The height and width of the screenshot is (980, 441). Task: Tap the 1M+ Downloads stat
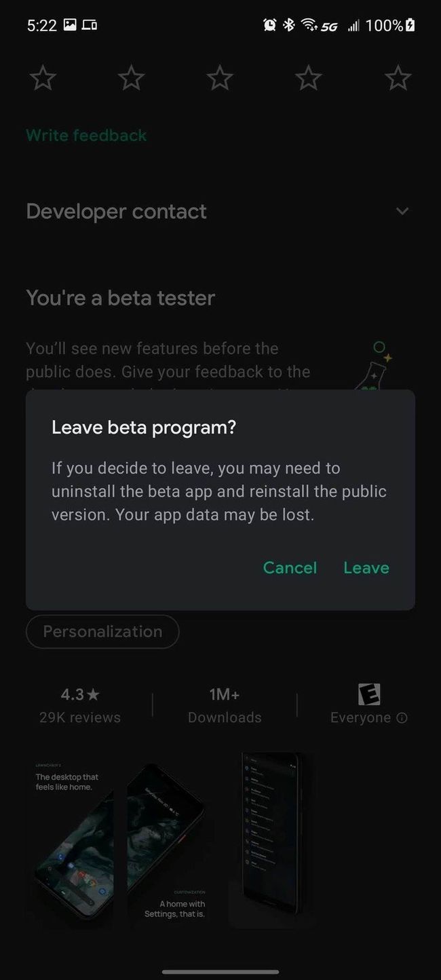224,706
